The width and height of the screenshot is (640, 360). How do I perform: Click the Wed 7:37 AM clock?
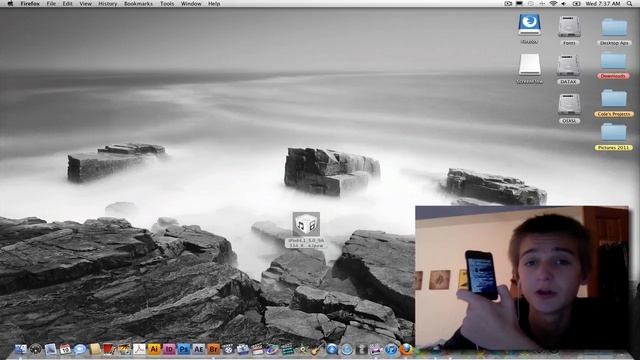point(603,4)
